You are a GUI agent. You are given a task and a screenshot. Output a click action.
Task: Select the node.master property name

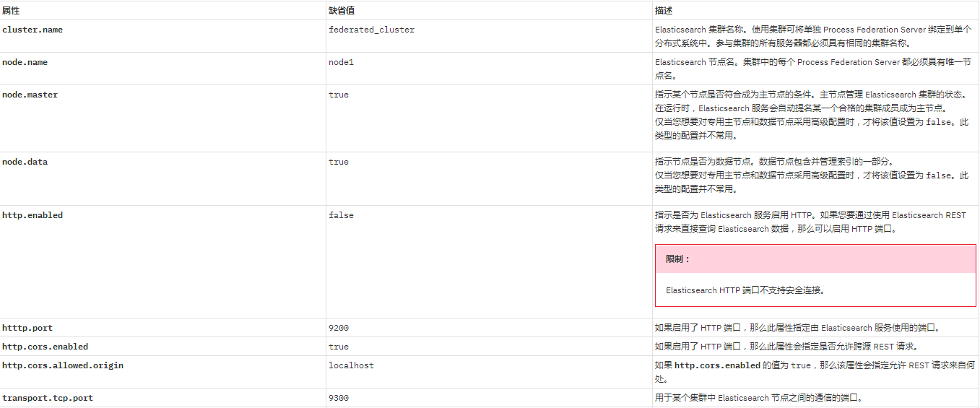click(x=30, y=95)
